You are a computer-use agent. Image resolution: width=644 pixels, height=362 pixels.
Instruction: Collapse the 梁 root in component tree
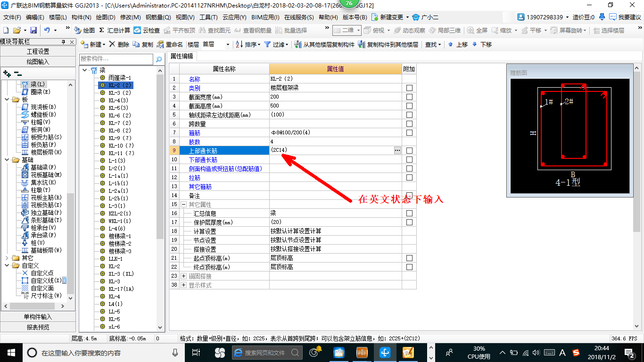tap(84, 70)
